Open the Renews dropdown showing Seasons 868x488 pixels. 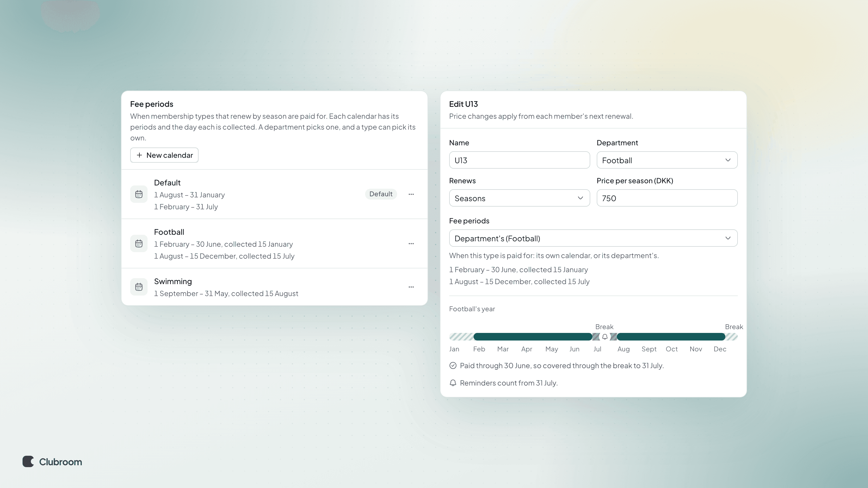(x=519, y=198)
